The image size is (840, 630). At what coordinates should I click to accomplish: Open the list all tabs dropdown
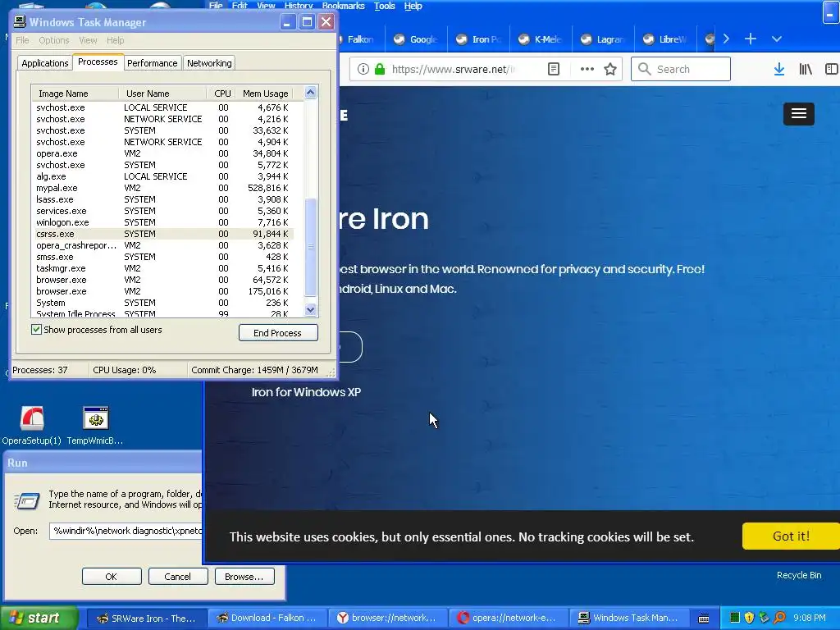point(777,39)
